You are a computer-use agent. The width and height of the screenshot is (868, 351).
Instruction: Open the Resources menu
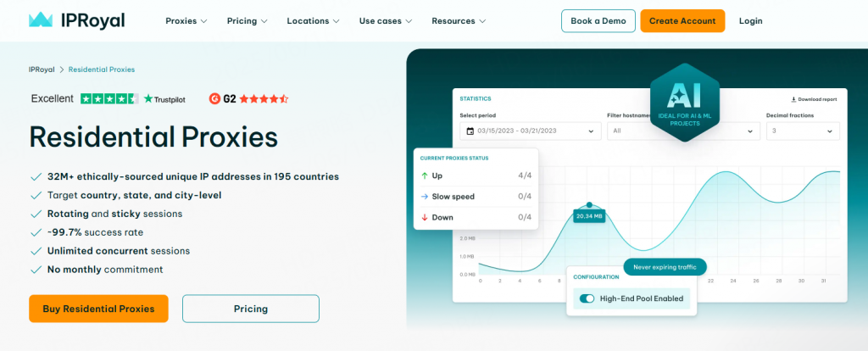pyautogui.click(x=459, y=21)
